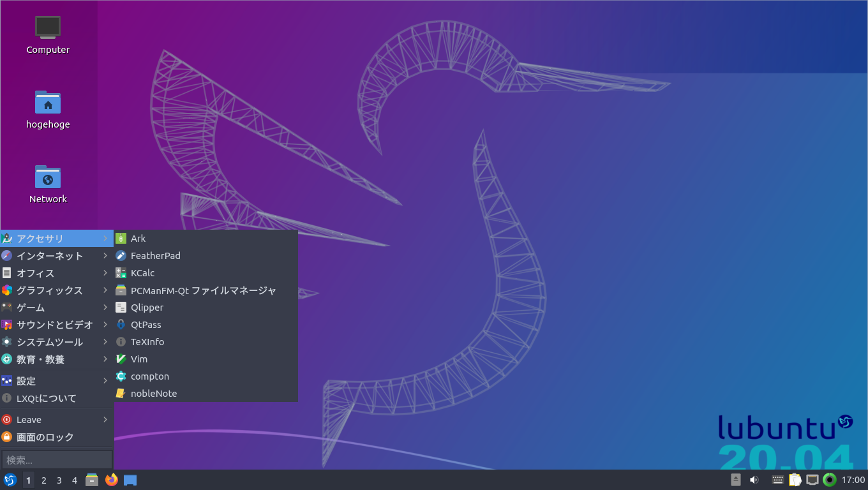This screenshot has height=490, width=868.
Task: Click the QtPass padlock icon
Action: click(x=121, y=325)
